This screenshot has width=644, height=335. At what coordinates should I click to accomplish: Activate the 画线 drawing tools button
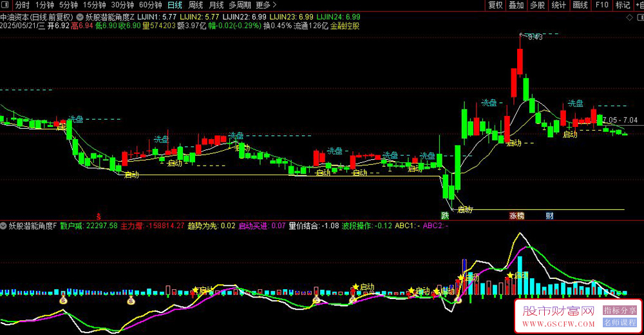580,5
